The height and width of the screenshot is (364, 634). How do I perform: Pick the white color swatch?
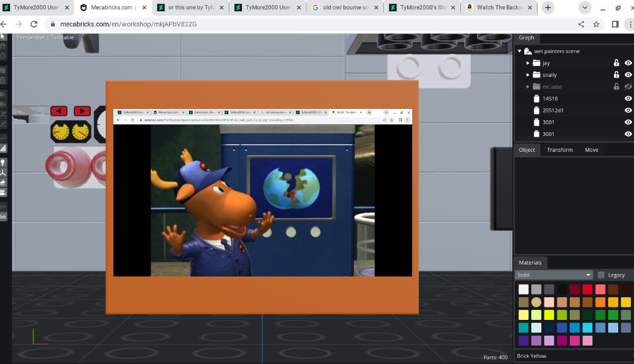click(524, 289)
